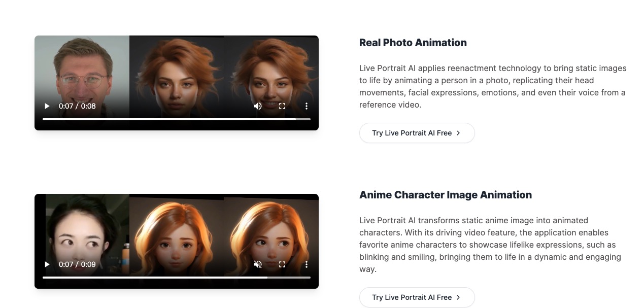
Task: Open the three-dot menu on the anime video
Action: (306, 264)
